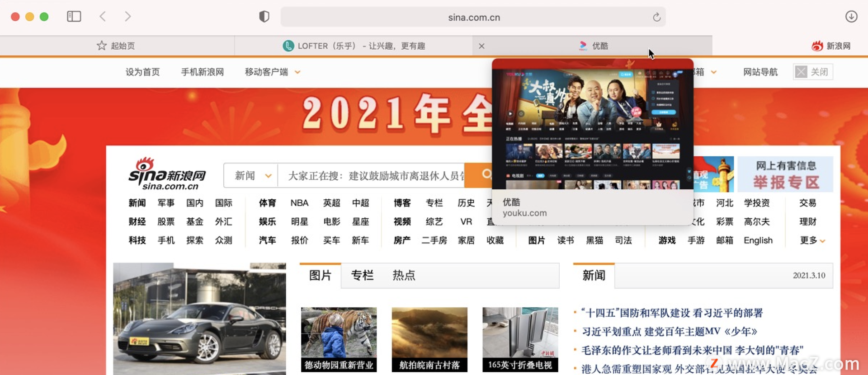Click the Sina search magnifier button

pyautogui.click(x=486, y=174)
